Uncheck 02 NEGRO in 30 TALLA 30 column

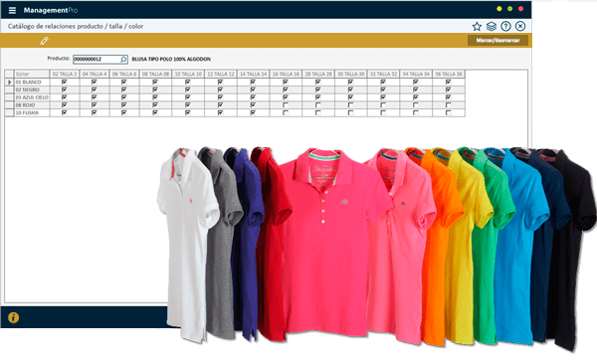click(350, 90)
